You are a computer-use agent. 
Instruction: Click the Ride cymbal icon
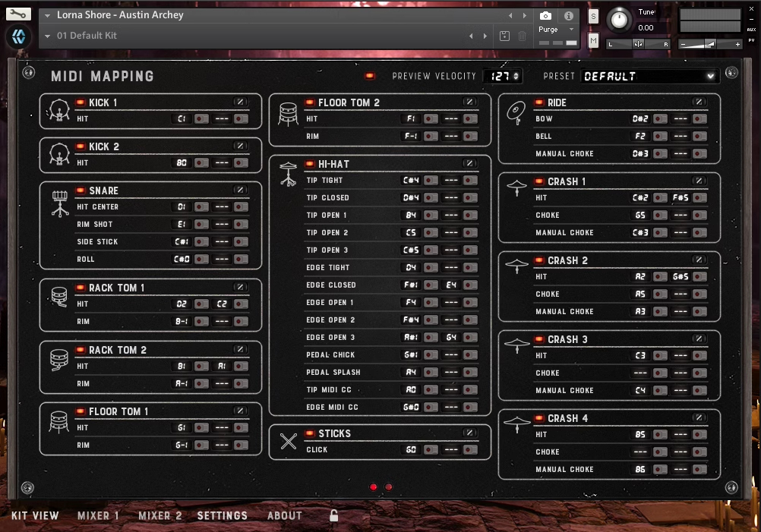(x=516, y=112)
